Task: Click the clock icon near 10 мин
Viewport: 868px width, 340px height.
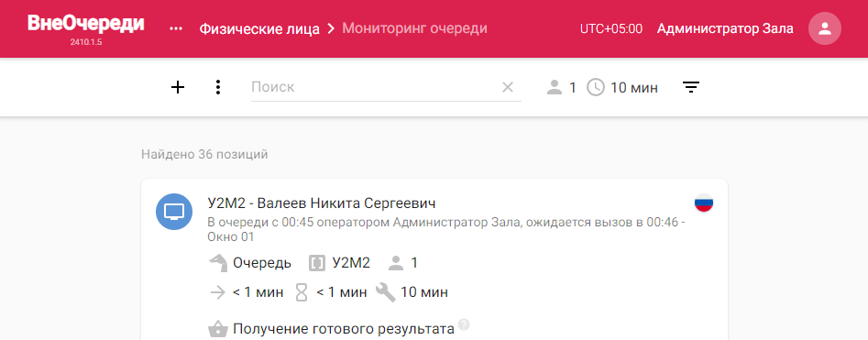Action: (596, 87)
